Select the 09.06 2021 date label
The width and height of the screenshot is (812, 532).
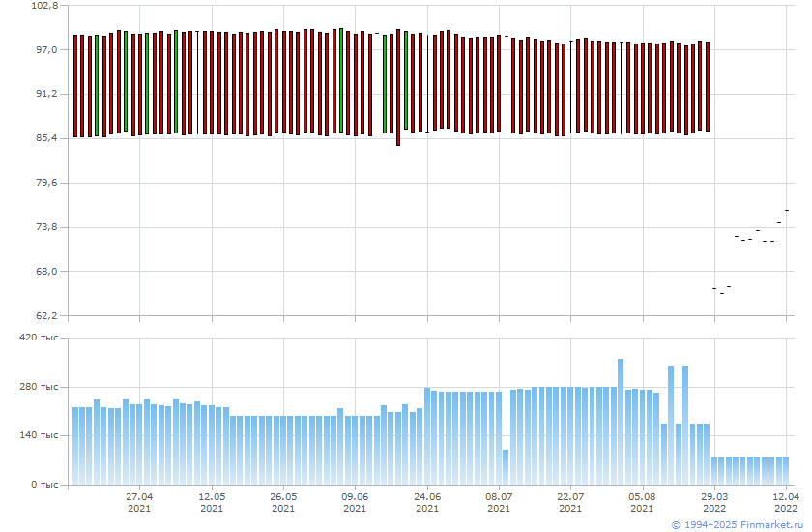[355, 500]
